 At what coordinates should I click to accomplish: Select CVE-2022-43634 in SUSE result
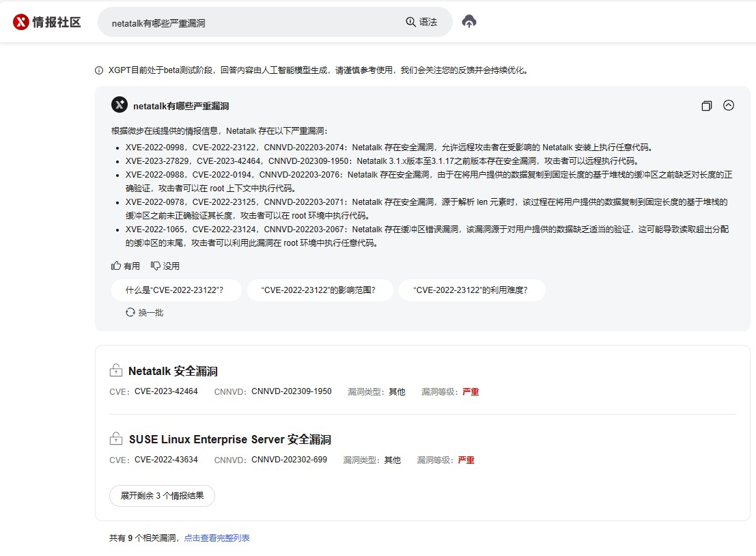coord(166,460)
